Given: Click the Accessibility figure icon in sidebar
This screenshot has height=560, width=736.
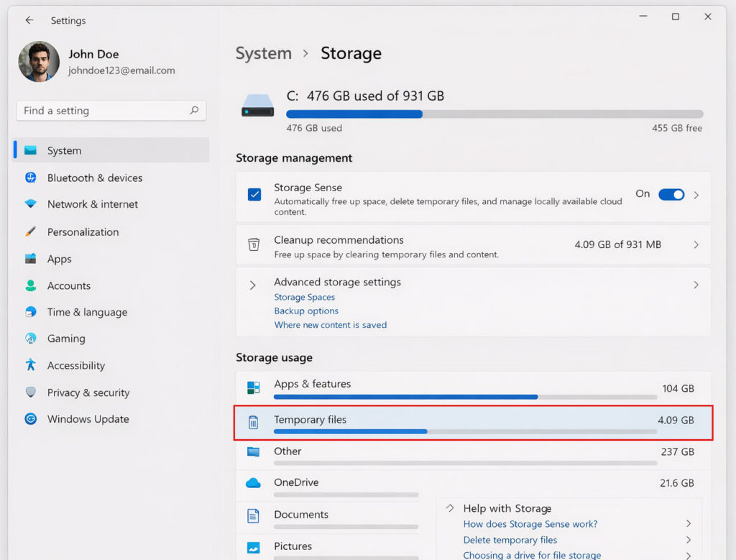Looking at the screenshot, I should pyautogui.click(x=30, y=365).
